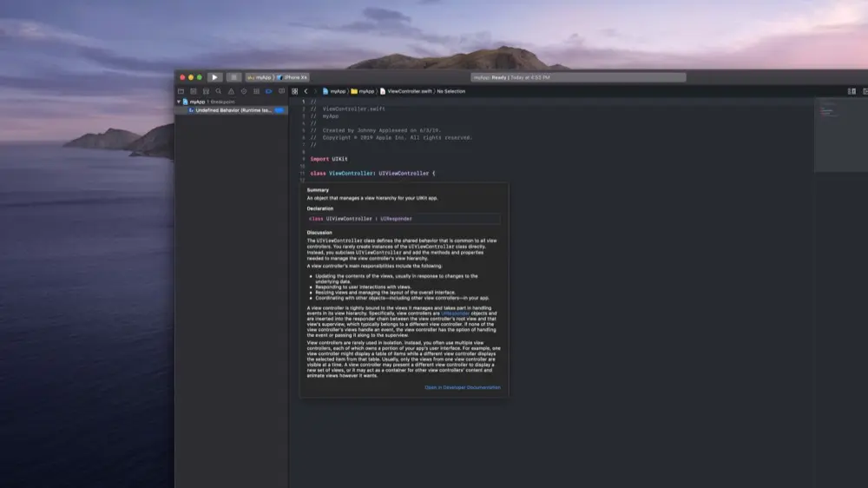Click the Stop button in Xcode toolbar

[233, 77]
